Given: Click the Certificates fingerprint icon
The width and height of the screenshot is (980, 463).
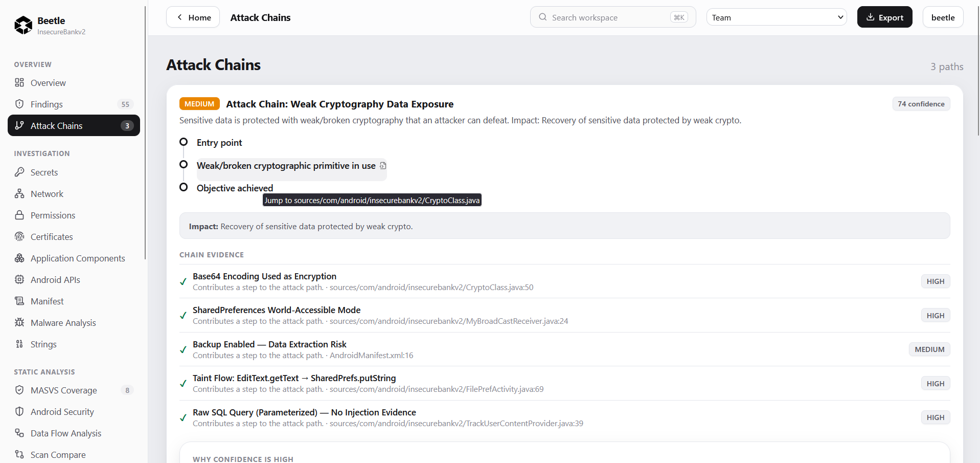Looking at the screenshot, I should click(19, 236).
